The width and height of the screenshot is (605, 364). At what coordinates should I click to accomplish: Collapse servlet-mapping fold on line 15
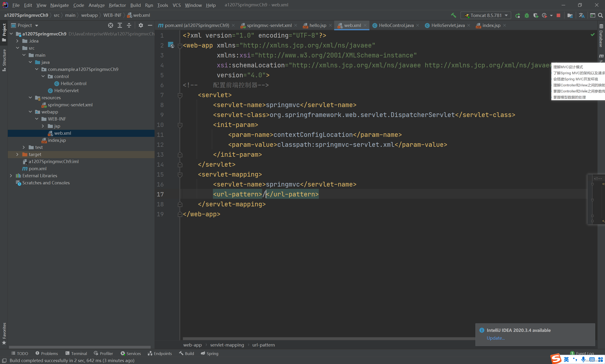pos(180,174)
